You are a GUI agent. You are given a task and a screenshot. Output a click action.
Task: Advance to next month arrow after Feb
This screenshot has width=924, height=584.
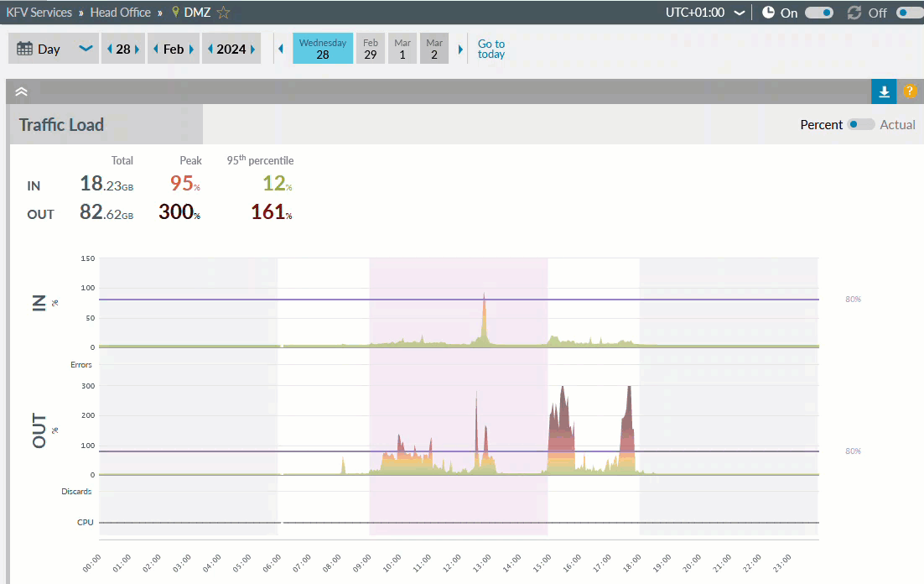click(x=192, y=49)
